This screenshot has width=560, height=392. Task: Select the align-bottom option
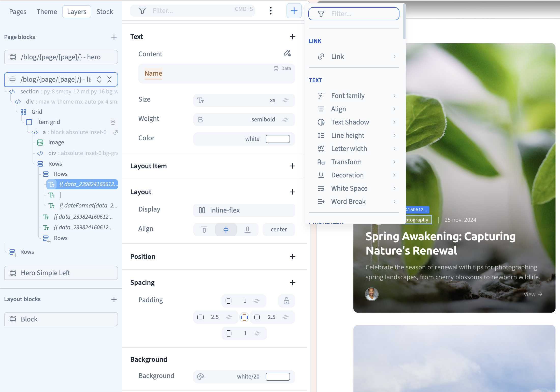(247, 230)
